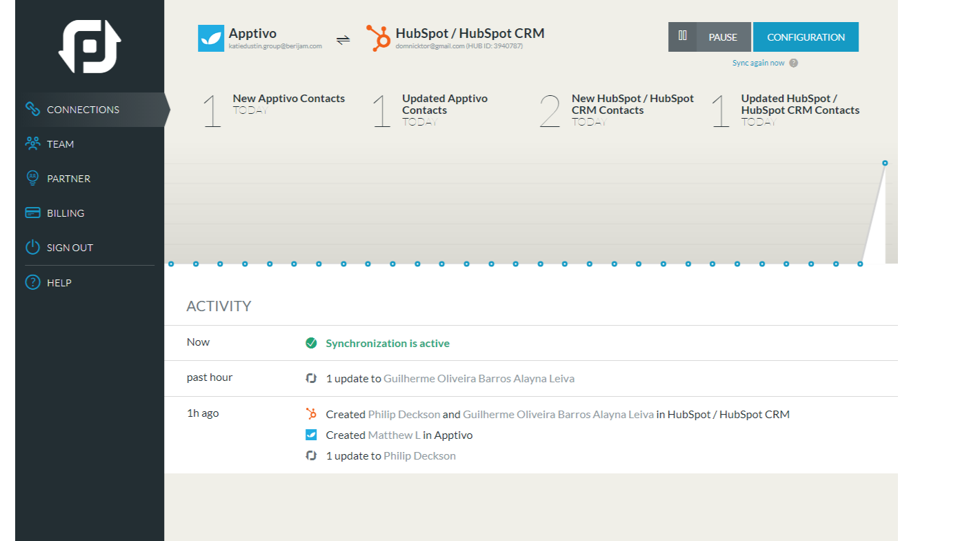Click the PieSync logo in sidebar

[x=90, y=46]
